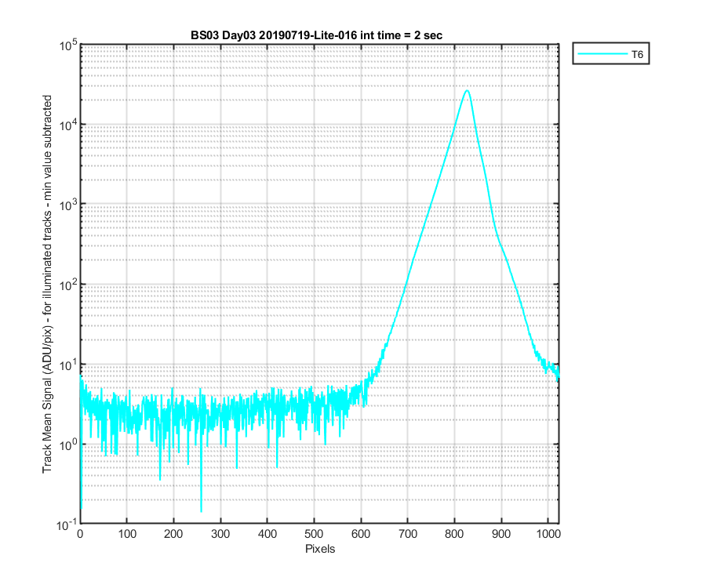Screen dimensions: 706x588
Task: Click the x-axis tick label 200
Action: coord(173,534)
